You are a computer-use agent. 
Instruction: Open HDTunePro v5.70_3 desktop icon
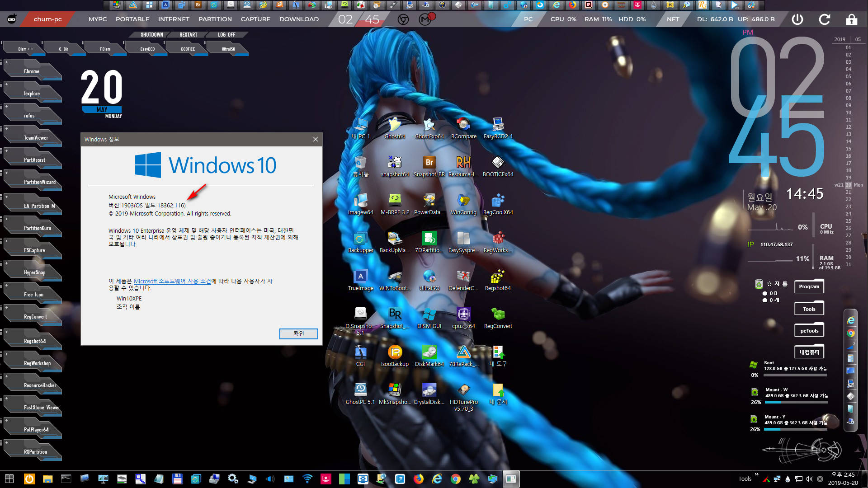pyautogui.click(x=463, y=397)
